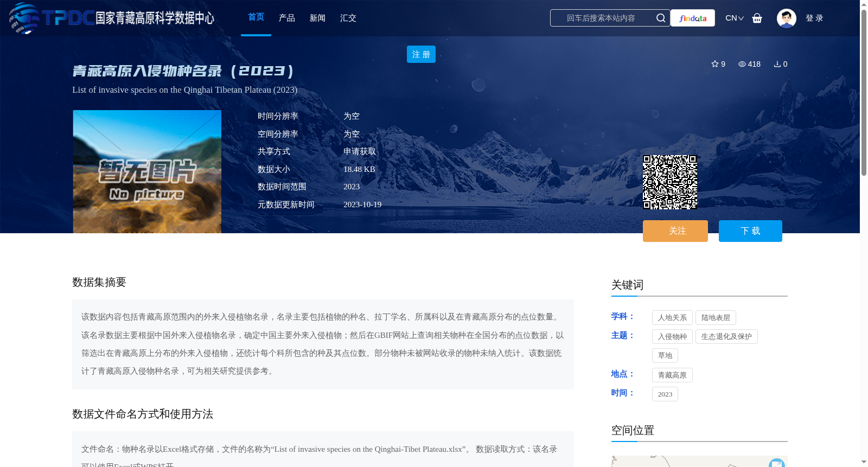Click the 暂无图片 dataset thumbnail
The image size is (868, 467).
click(x=147, y=171)
